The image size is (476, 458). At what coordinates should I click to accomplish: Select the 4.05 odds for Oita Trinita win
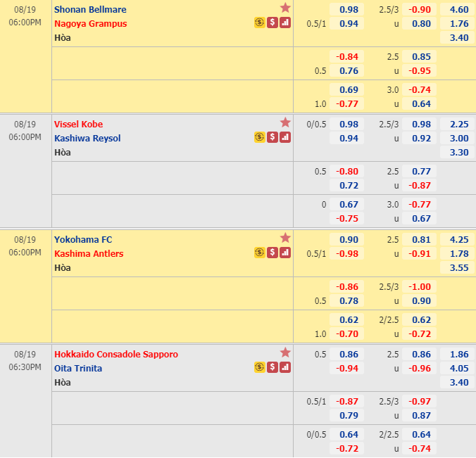pos(458,369)
